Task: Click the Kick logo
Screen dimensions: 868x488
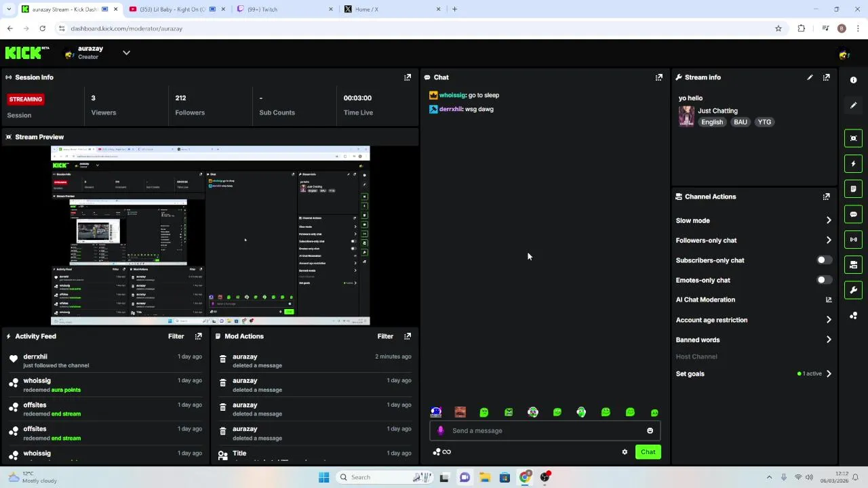Action: tap(27, 53)
